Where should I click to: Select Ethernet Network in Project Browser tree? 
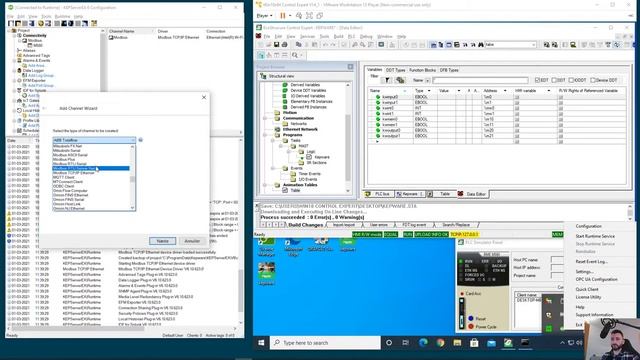[x=300, y=129]
